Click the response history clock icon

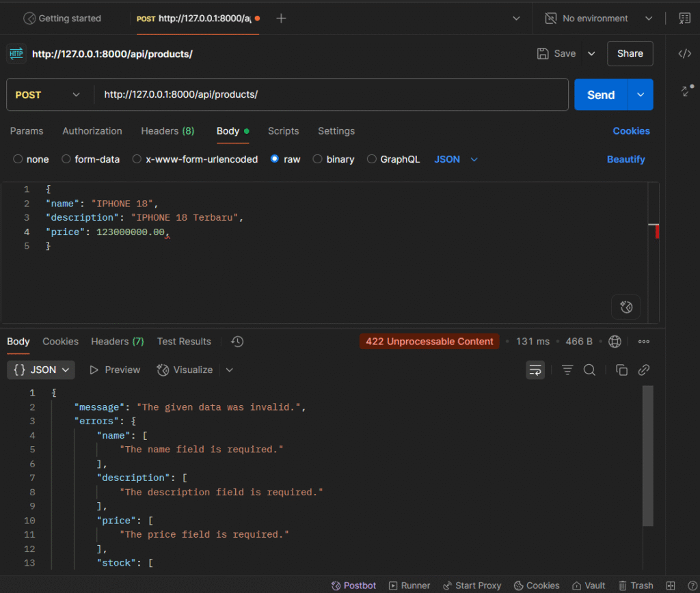point(237,342)
